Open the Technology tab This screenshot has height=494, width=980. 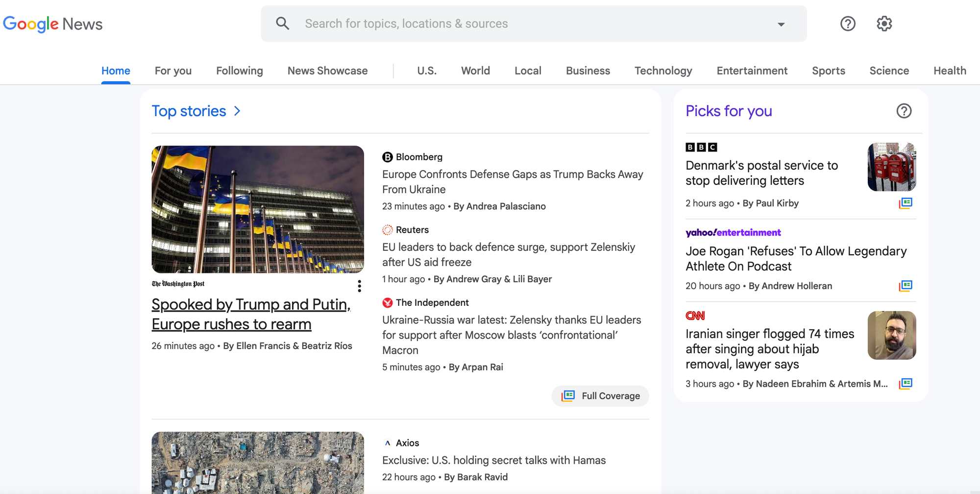coord(663,71)
